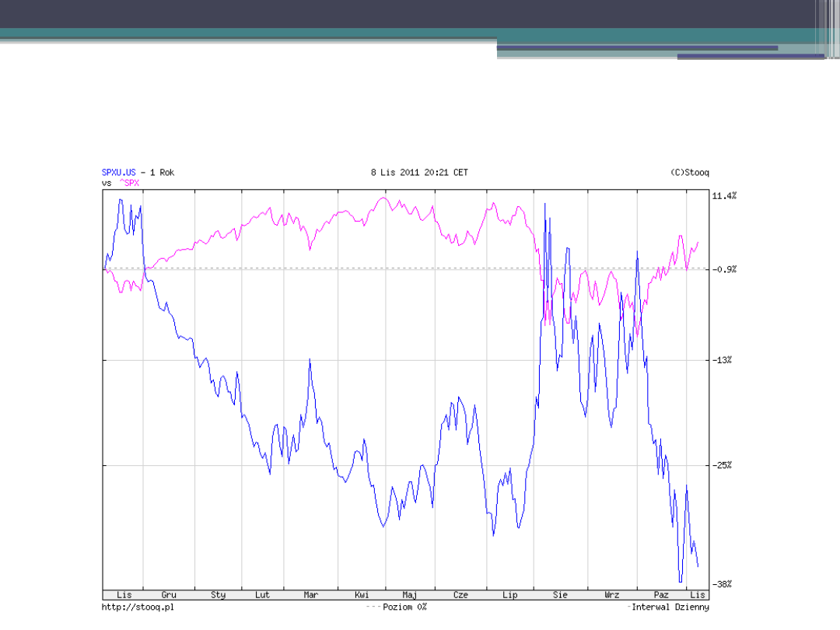Click the Sie month on the axis

[x=560, y=595]
